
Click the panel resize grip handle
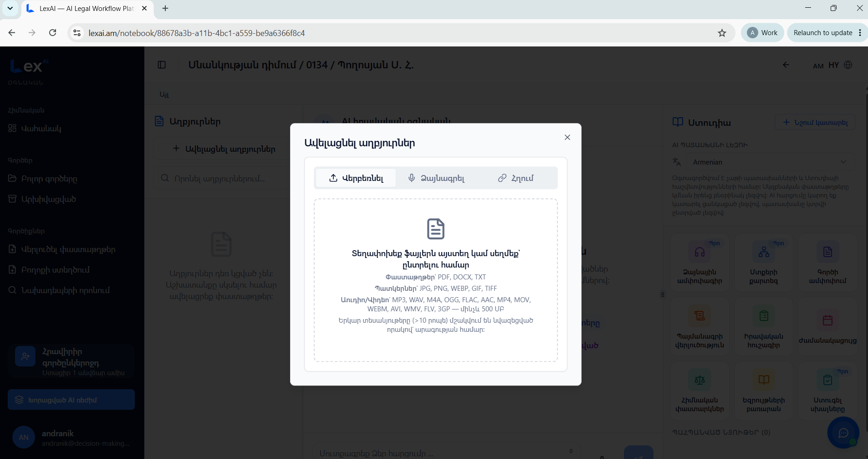pos(663,294)
